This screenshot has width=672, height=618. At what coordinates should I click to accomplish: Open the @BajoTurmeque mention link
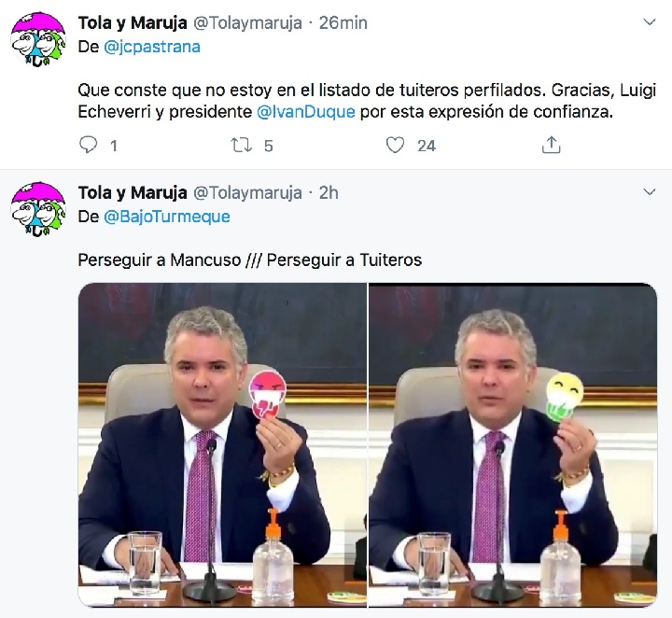167,217
